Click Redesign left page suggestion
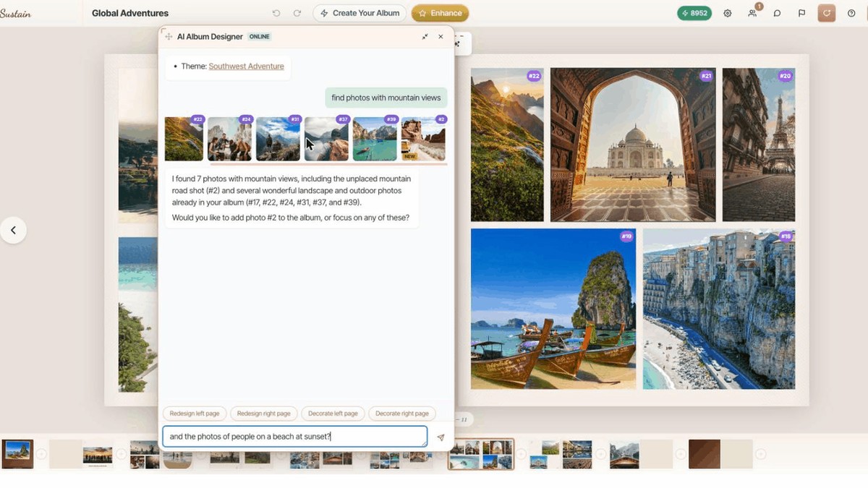This screenshot has height=488, width=868. tap(195, 414)
